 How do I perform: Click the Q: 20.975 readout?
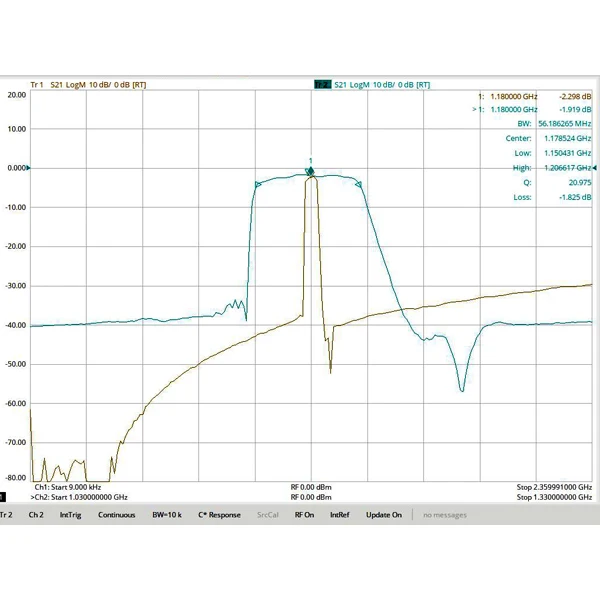(557, 183)
